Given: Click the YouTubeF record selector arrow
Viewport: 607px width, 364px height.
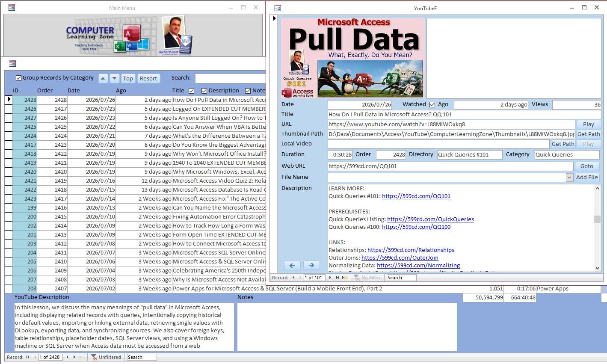Looking at the screenshot, I should point(275,18).
